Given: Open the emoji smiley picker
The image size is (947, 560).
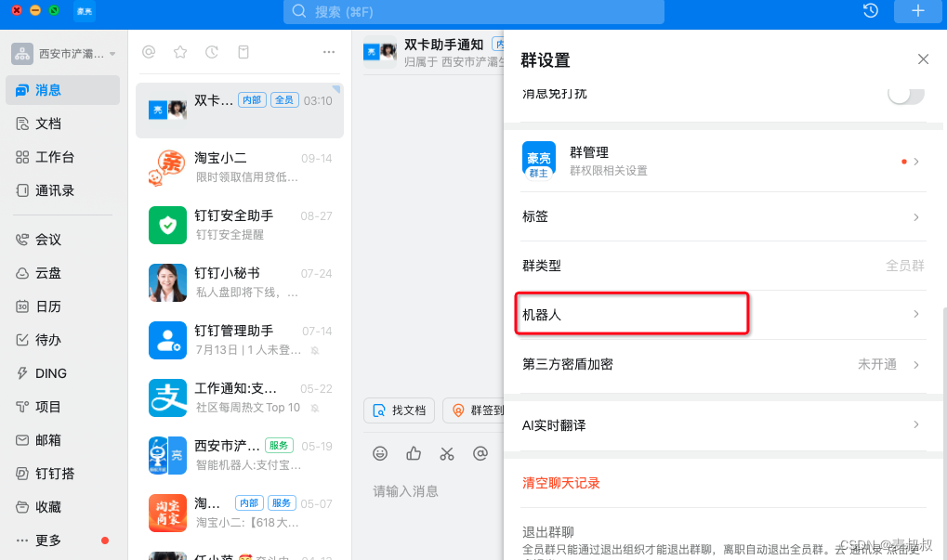Looking at the screenshot, I should click(380, 454).
